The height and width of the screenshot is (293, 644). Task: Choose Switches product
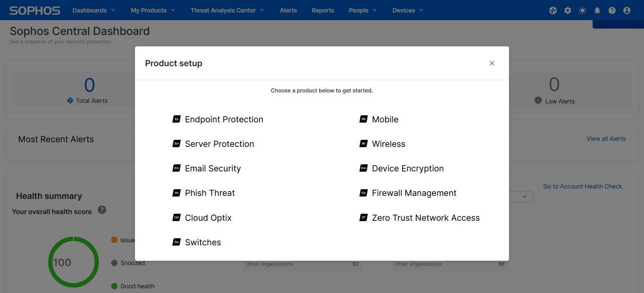pos(203,242)
